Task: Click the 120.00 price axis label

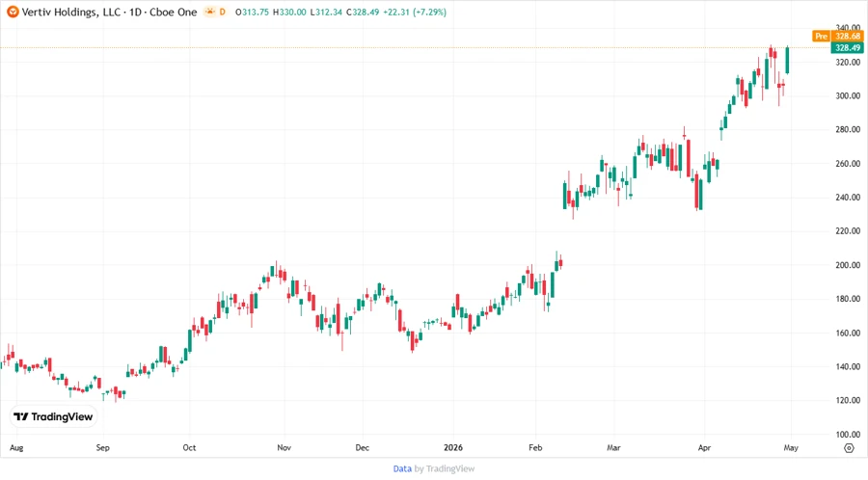Action: [848, 400]
